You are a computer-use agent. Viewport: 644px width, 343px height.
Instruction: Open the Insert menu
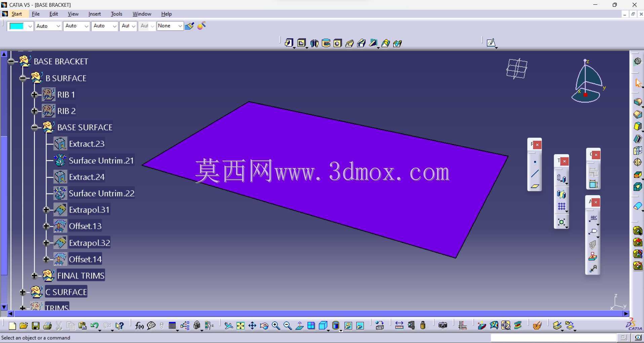click(94, 14)
